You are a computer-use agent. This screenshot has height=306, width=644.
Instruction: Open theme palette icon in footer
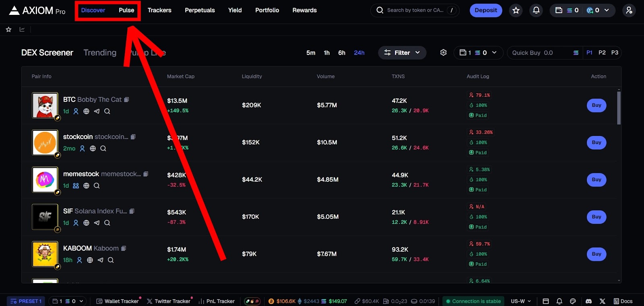point(573,301)
